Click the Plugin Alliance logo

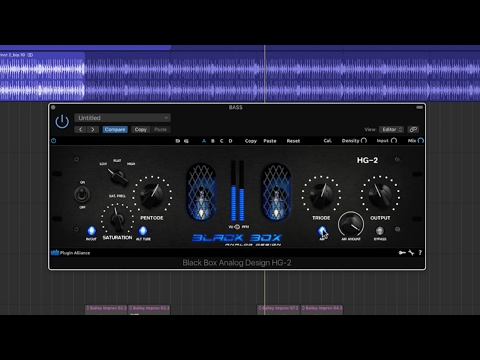coord(70,253)
